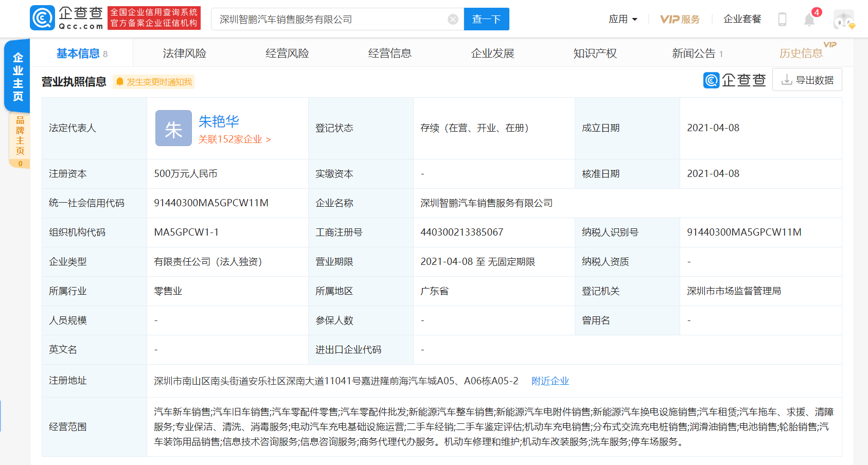Click 深圳市市场监督管理局 cell

tap(734, 291)
